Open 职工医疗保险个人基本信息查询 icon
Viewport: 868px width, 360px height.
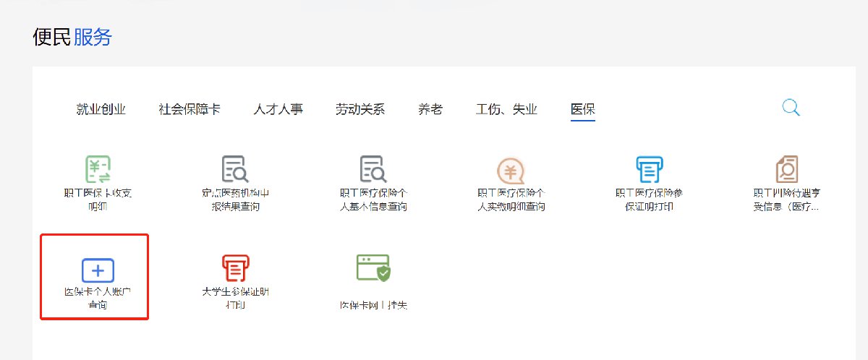click(373, 169)
